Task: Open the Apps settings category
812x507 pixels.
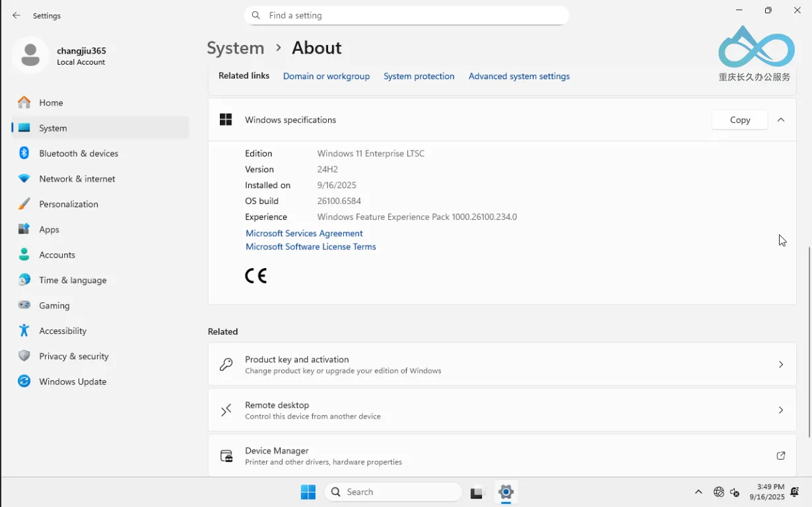Action: click(100, 230)
